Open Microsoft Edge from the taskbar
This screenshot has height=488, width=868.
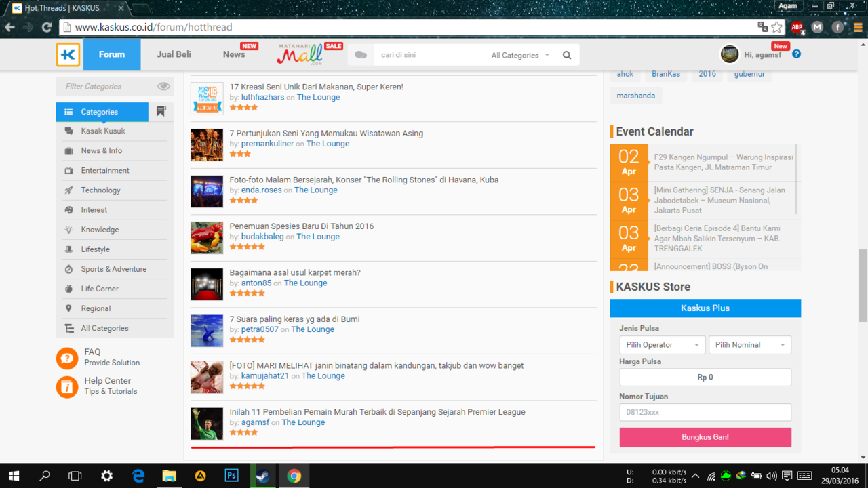pyautogui.click(x=138, y=476)
